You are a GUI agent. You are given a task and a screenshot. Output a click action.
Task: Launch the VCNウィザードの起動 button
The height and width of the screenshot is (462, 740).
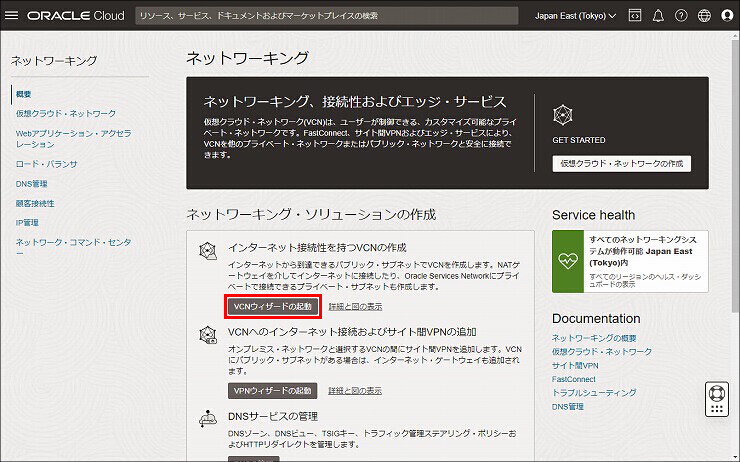pos(273,306)
